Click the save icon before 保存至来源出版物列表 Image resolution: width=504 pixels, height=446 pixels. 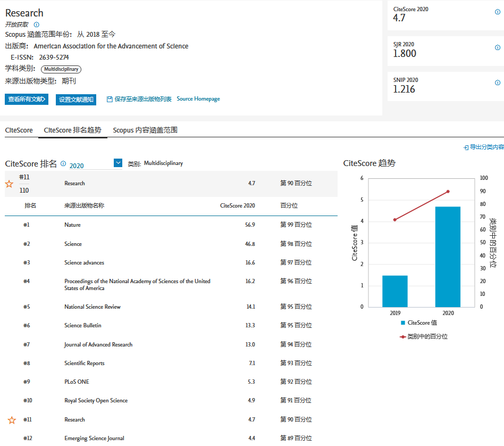(110, 99)
